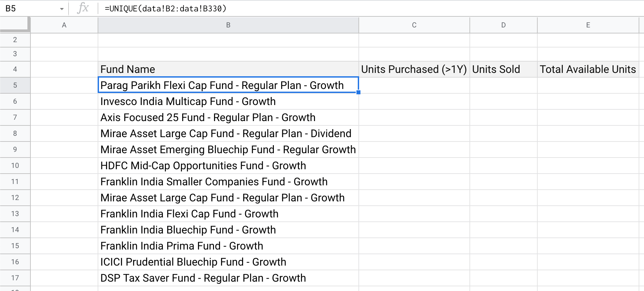
Task: Click the fill handle of cell B5
Action: pyautogui.click(x=358, y=92)
